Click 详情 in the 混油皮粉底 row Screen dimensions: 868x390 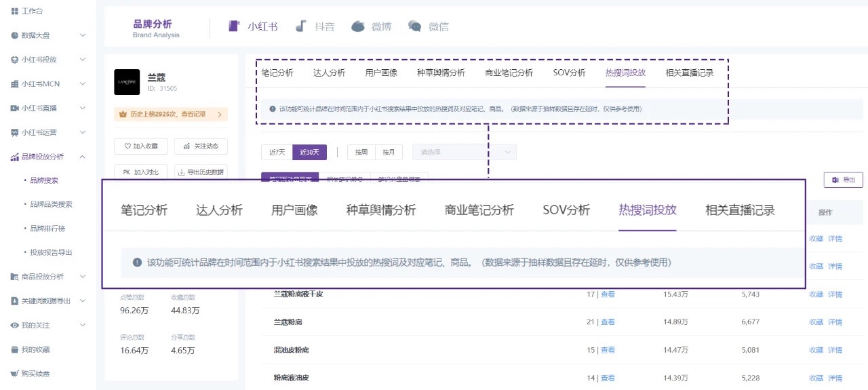[x=835, y=350]
